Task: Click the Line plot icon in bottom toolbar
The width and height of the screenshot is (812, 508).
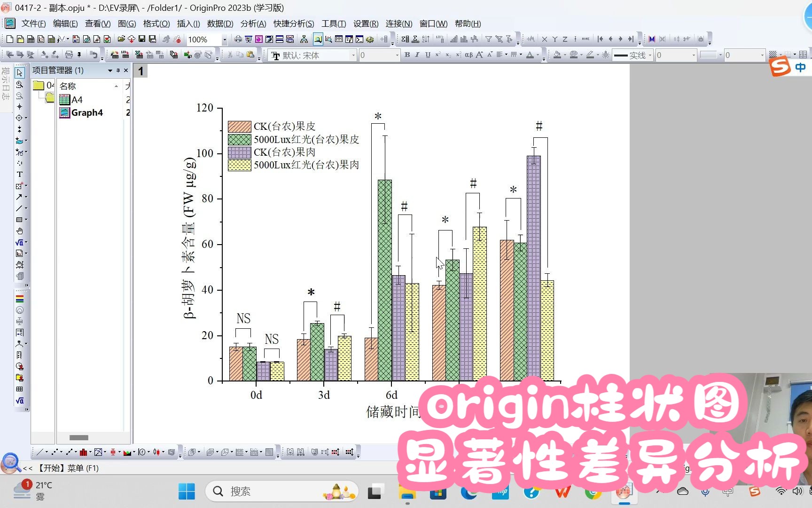Action: (x=40, y=452)
